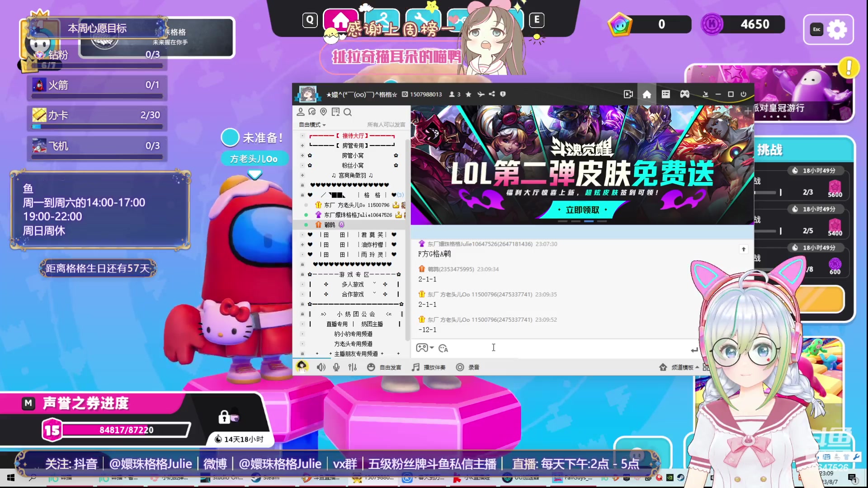The width and height of the screenshot is (868, 488).
Task: Click the 声誉之券进度 fame pass progress bar
Action: click(x=126, y=430)
